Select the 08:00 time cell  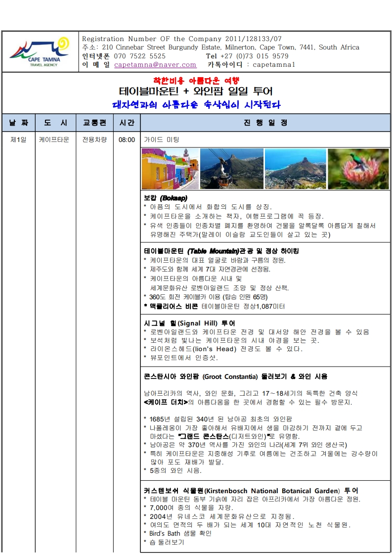coord(127,140)
